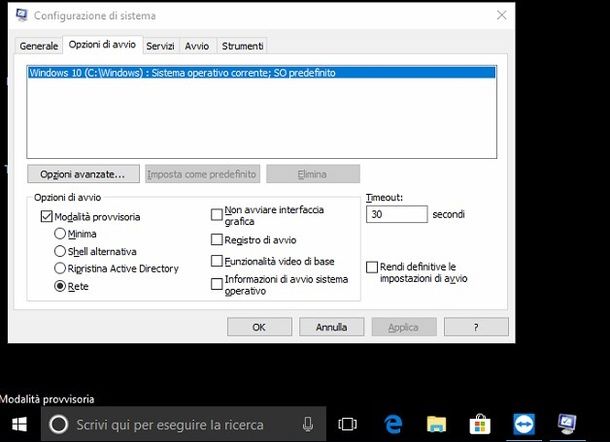Click the Timeout seconds input field
Screen dimensions: 610x442
click(x=396, y=214)
